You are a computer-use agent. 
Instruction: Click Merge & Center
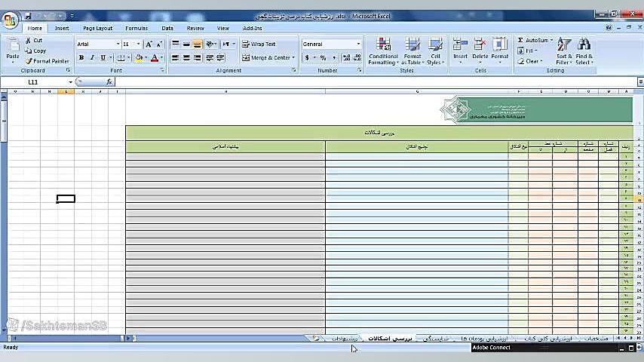[266, 57]
